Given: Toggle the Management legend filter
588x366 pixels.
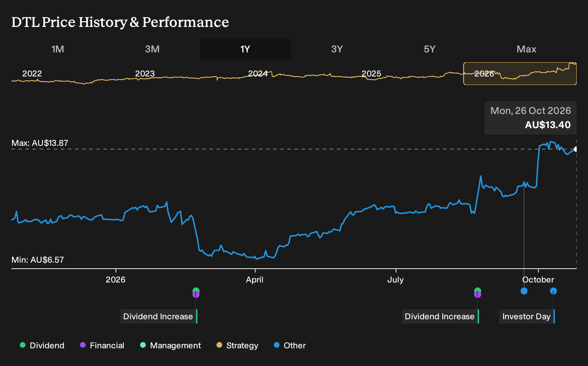Looking at the screenshot, I should point(171,345).
